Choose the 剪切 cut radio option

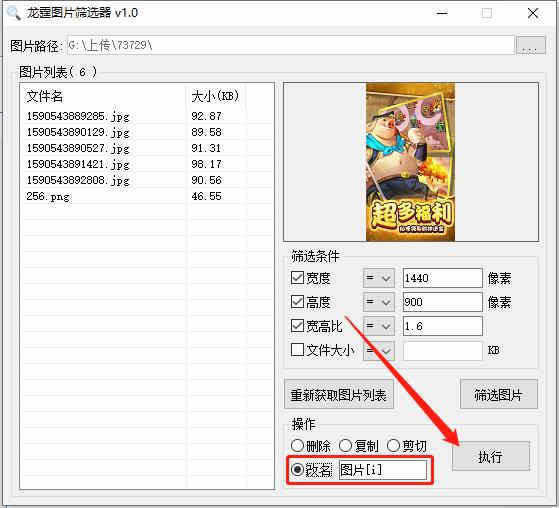pyautogui.click(x=393, y=446)
